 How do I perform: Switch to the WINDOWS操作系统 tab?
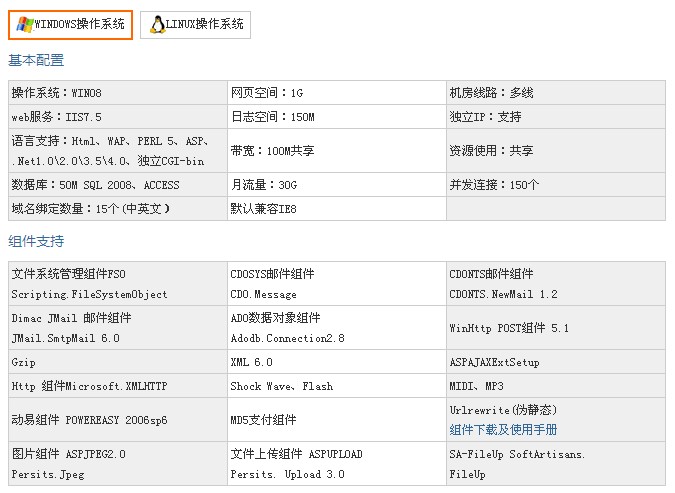79,25
